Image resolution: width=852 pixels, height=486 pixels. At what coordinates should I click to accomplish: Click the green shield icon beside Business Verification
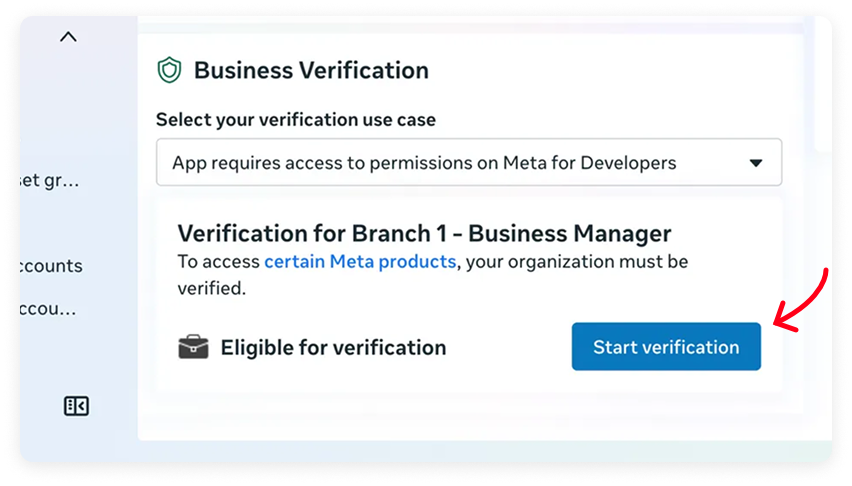169,70
